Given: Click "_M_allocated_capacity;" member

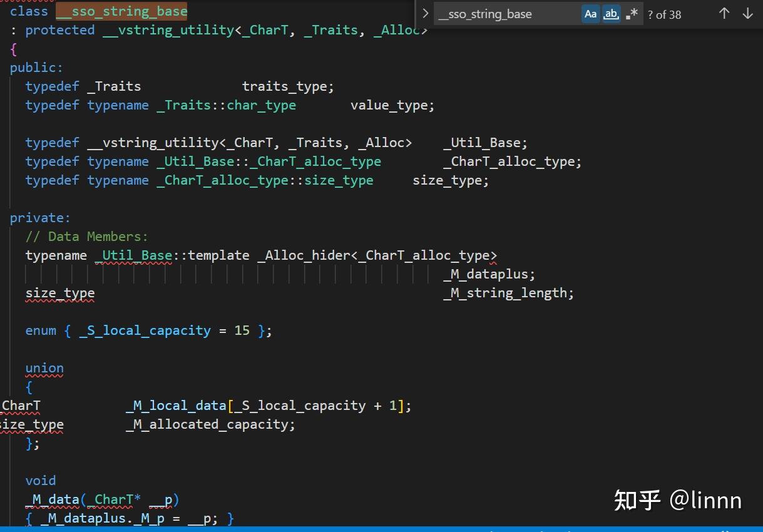Looking at the screenshot, I should (210, 424).
